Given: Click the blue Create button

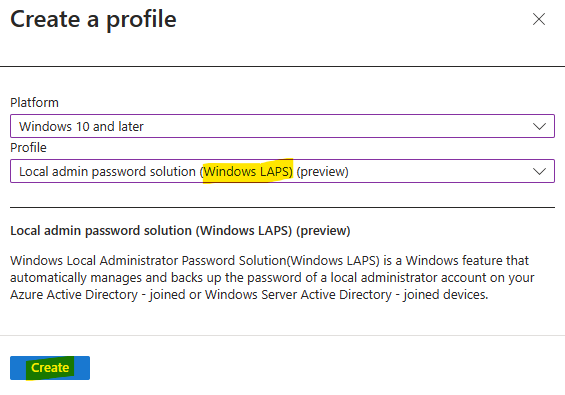Looking at the screenshot, I should click(50, 368).
